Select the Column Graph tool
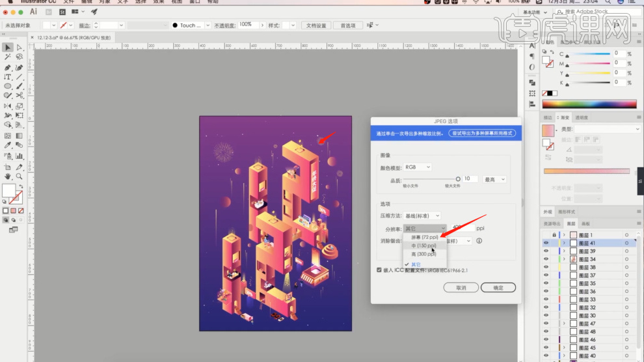644x362 pixels. 19,156
